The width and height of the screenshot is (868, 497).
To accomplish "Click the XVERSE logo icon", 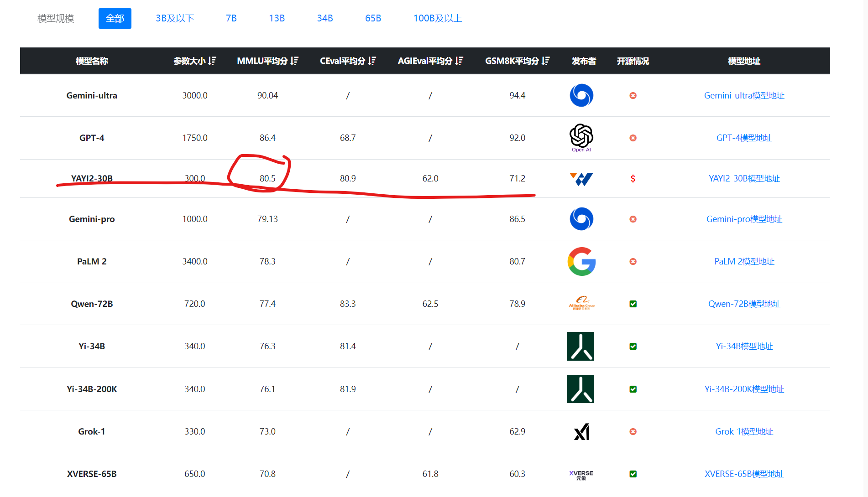I will [x=581, y=474].
